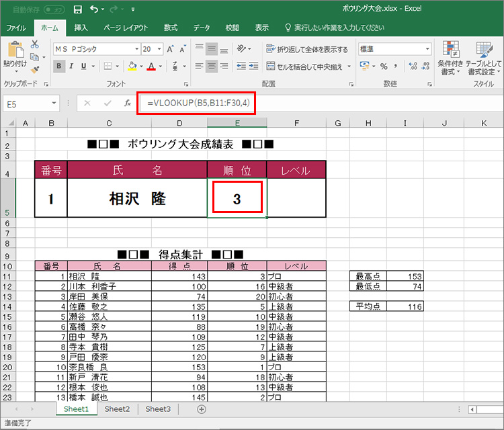Toggle the AutoSave (自動保存) switch
Screen dimensions: 504x430
pyautogui.click(x=58, y=10)
